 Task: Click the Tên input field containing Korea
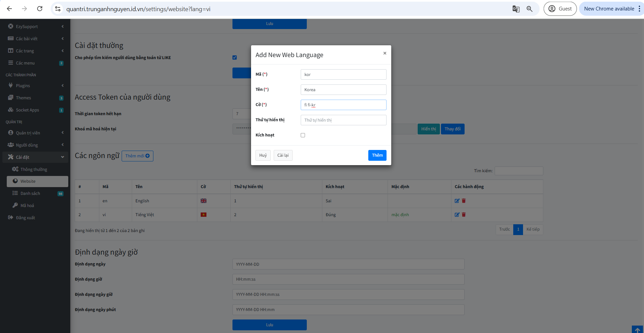[x=344, y=90]
